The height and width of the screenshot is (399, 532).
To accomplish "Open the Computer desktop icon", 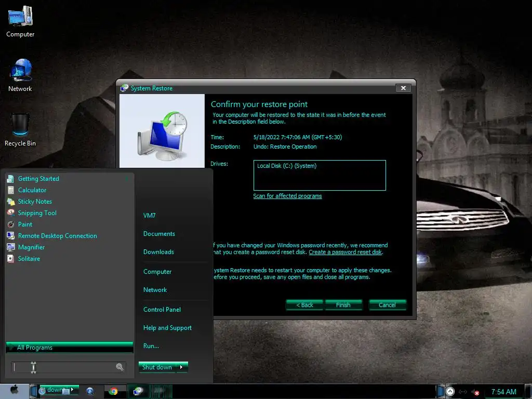I will point(20,21).
